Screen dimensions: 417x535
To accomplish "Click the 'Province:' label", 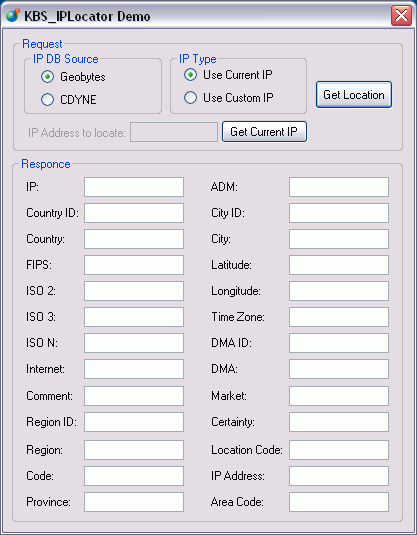I will (48, 502).
